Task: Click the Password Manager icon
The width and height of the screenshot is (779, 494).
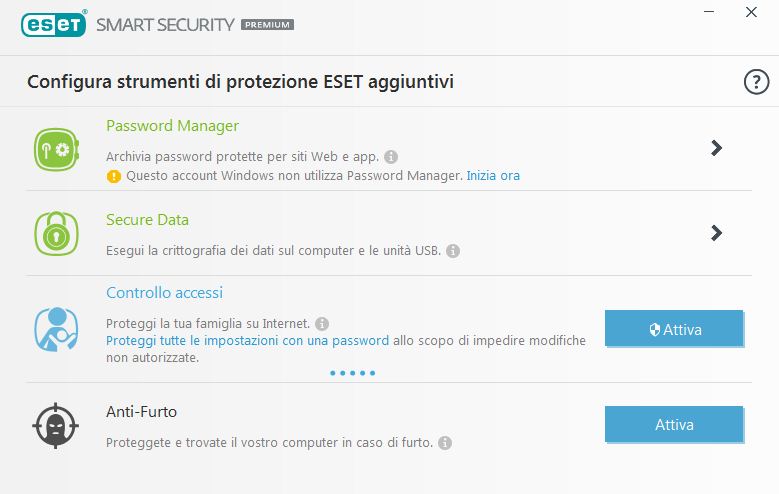Action: click(x=56, y=149)
